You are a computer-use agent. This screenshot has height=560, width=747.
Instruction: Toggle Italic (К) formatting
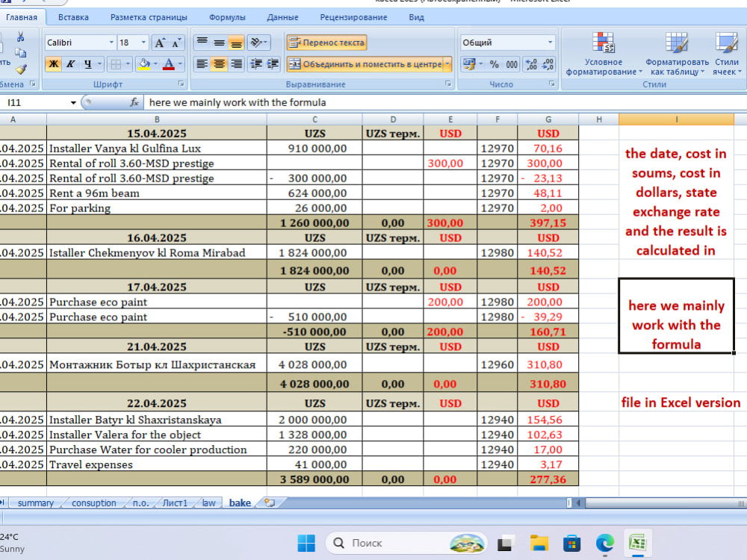(70, 63)
